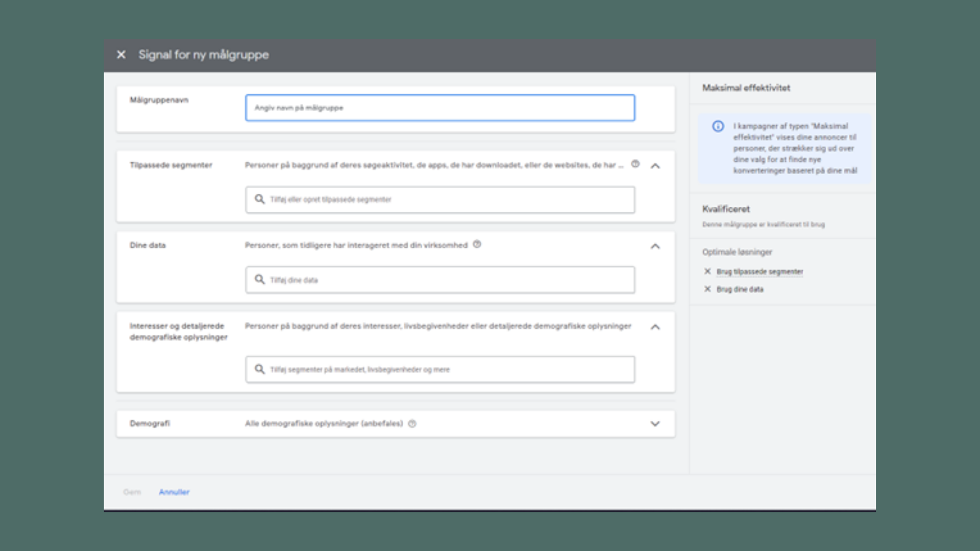This screenshot has height=551, width=980.
Task: Click the Demografi label
Action: pyautogui.click(x=150, y=423)
